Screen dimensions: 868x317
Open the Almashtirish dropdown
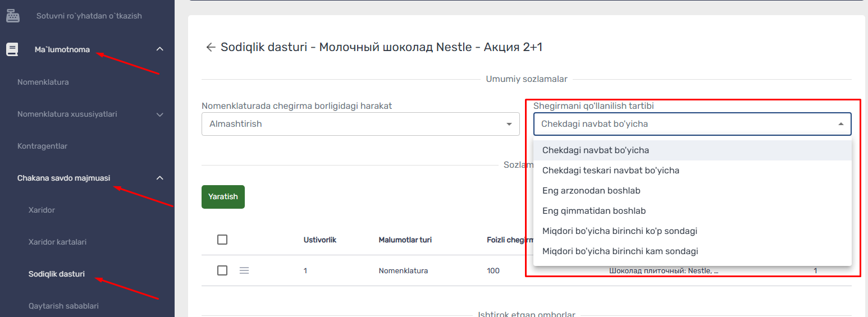[360, 124]
